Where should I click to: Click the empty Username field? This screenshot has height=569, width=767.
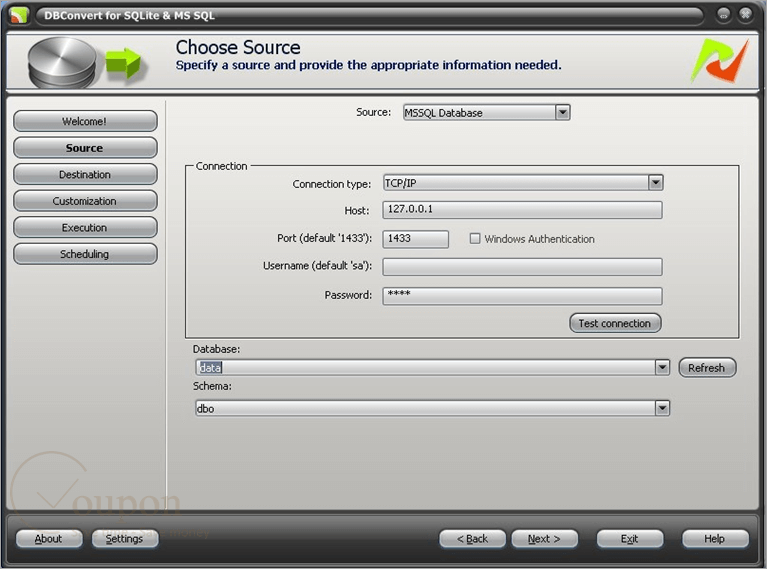tap(522, 267)
